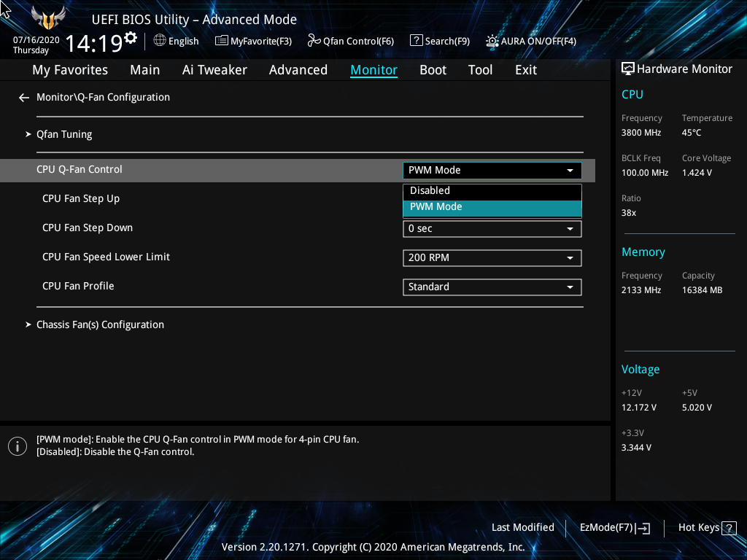
Task: Open the Advanced tab
Action: pyautogui.click(x=298, y=70)
